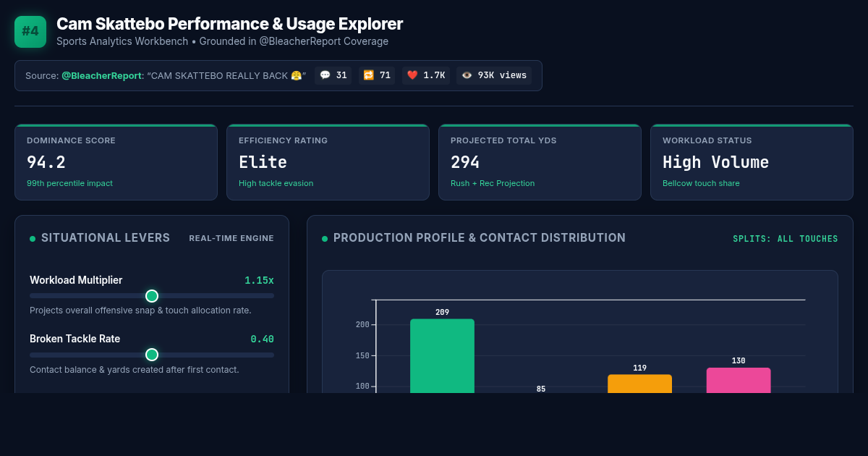Click the #4 rank badge icon
Viewport: 868px width, 456px height.
(x=30, y=32)
